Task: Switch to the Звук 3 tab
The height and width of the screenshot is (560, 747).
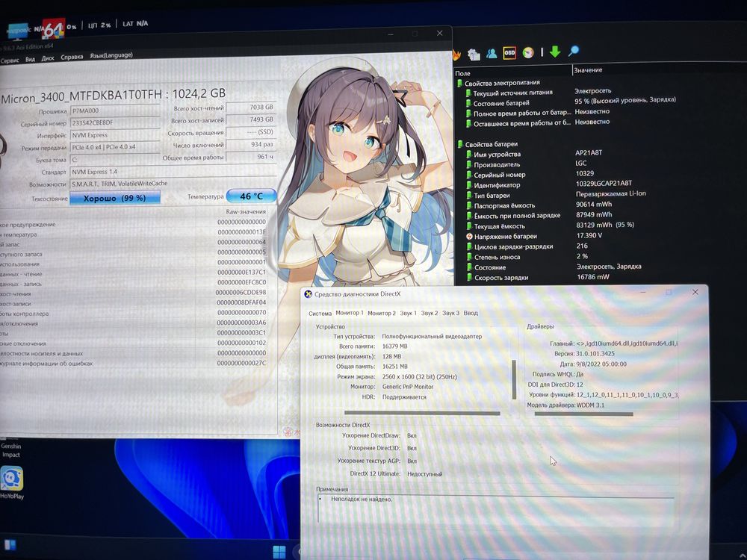Action: (x=450, y=314)
